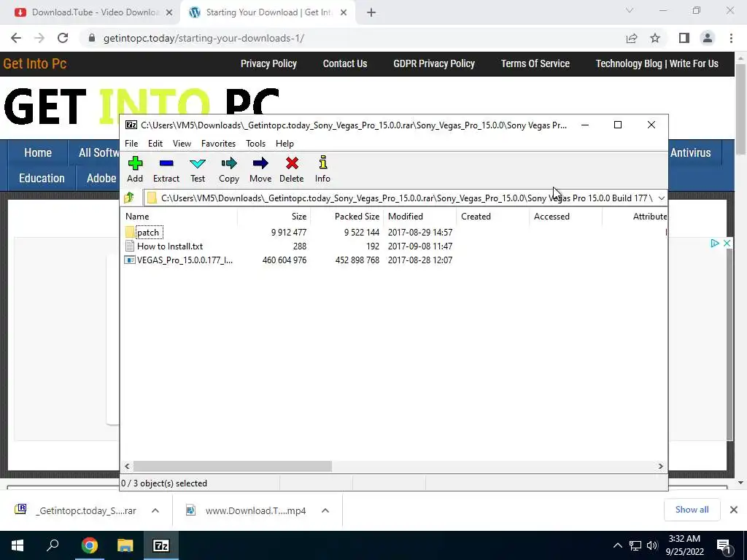
Task: Click the red Delete icon
Action: [292, 169]
